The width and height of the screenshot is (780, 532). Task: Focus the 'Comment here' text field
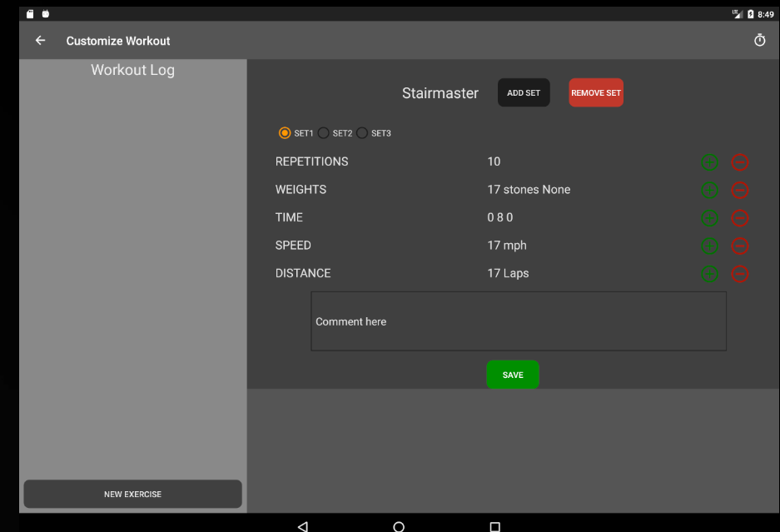coord(519,321)
